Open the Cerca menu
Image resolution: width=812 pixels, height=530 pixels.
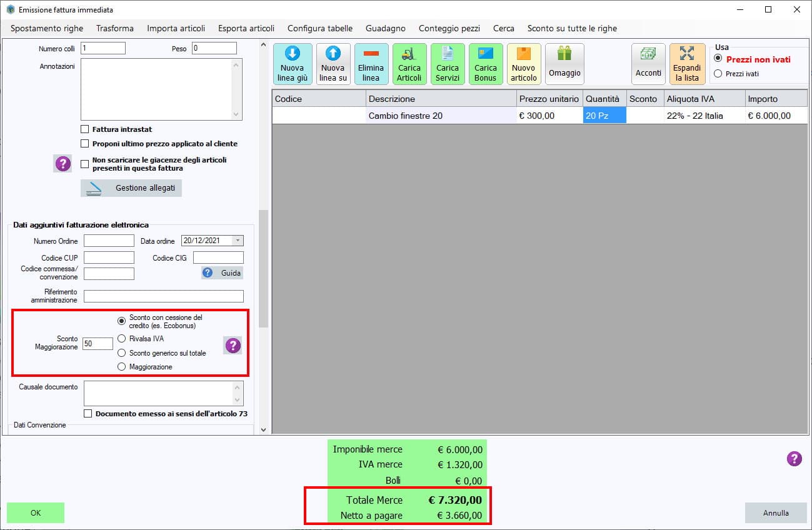[504, 28]
